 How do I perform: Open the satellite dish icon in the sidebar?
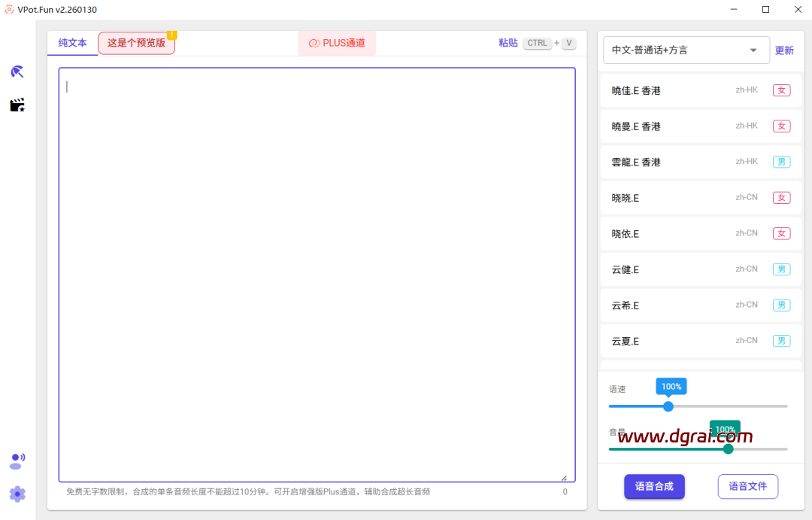(17, 72)
